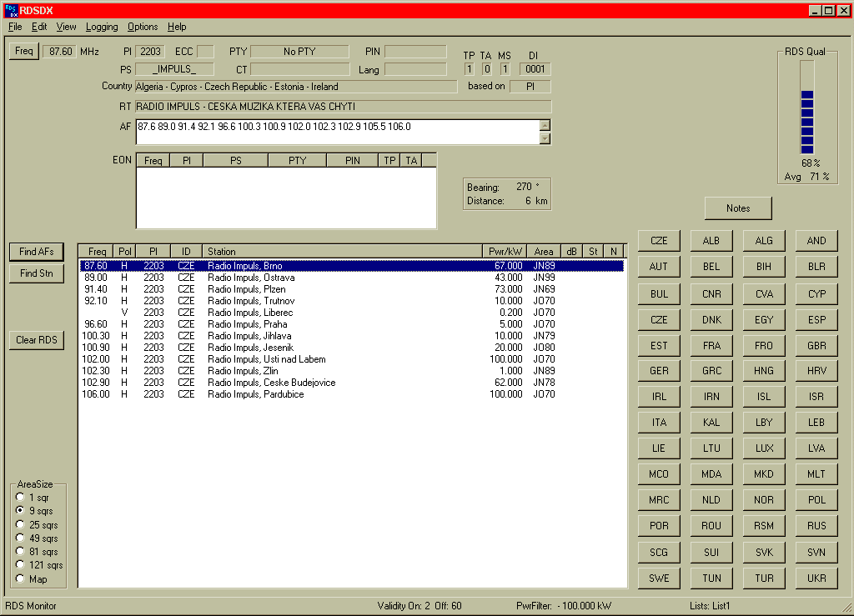Open the Edit menu
Viewport: 854px width, 616px height.
pos(39,27)
